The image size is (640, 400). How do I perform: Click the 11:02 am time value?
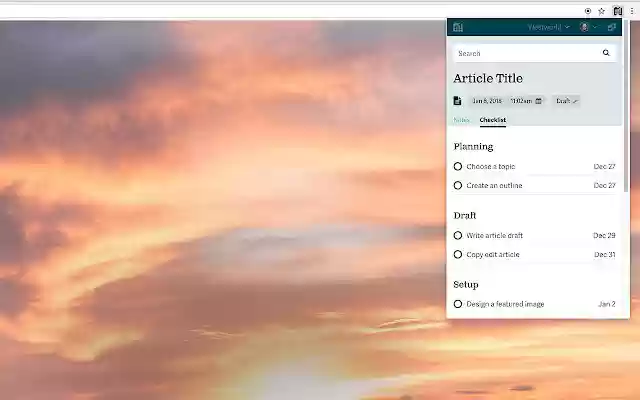[521, 101]
